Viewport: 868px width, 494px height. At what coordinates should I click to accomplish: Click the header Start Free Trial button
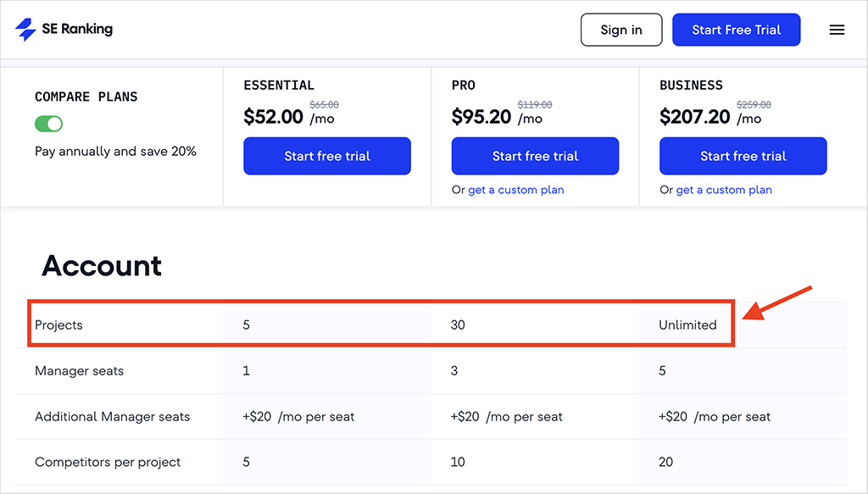(x=737, y=30)
